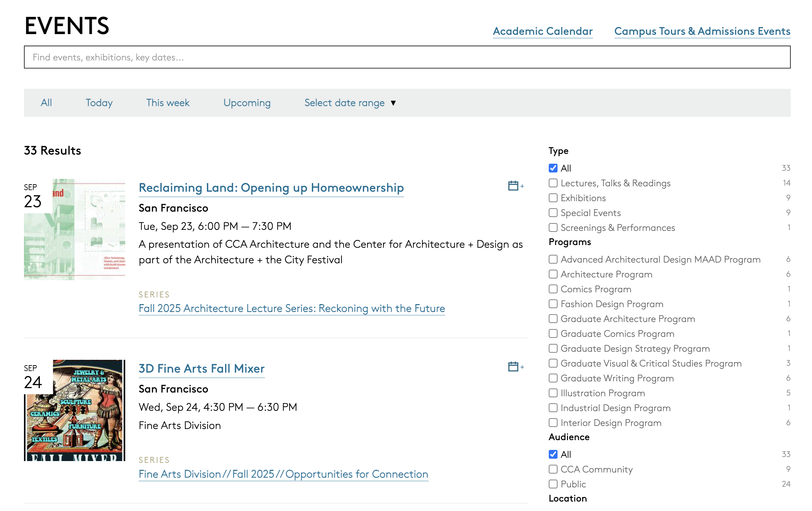Click the date range dropdown arrow
Screen dimensions: 812x511
(x=393, y=103)
